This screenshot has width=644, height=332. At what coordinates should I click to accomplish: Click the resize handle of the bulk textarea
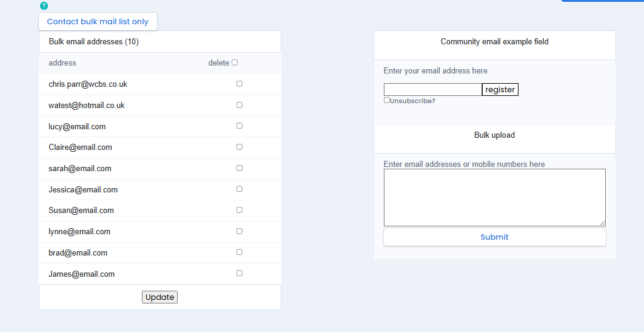(603, 223)
